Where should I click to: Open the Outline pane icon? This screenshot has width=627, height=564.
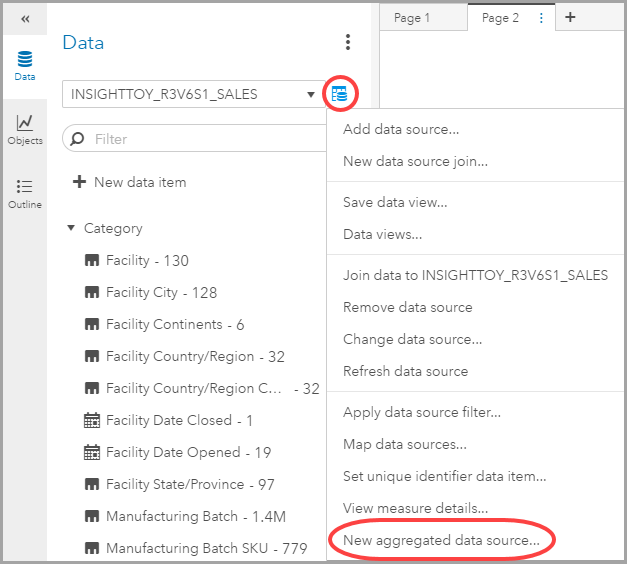tap(25, 193)
